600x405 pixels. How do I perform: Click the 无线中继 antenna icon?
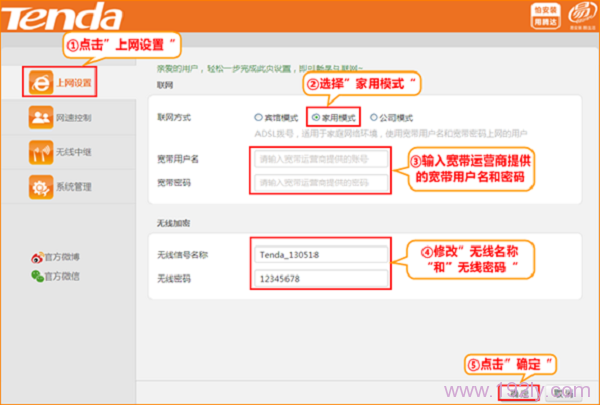coord(40,152)
